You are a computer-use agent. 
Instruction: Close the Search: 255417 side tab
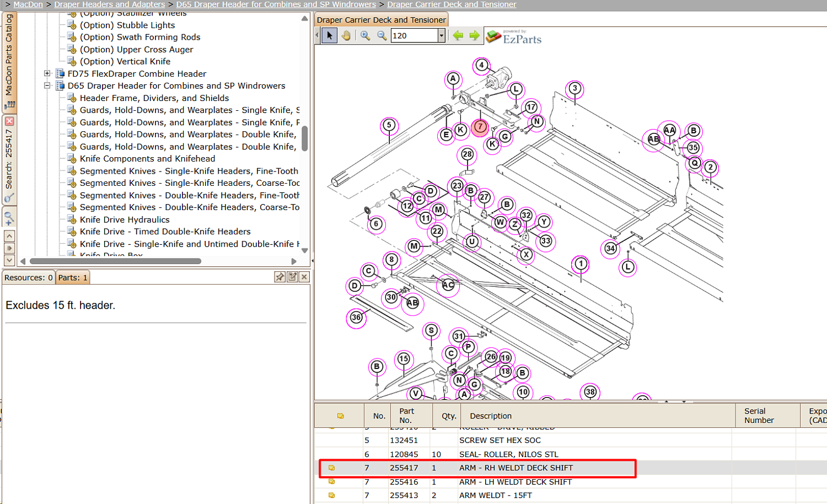point(9,121)
